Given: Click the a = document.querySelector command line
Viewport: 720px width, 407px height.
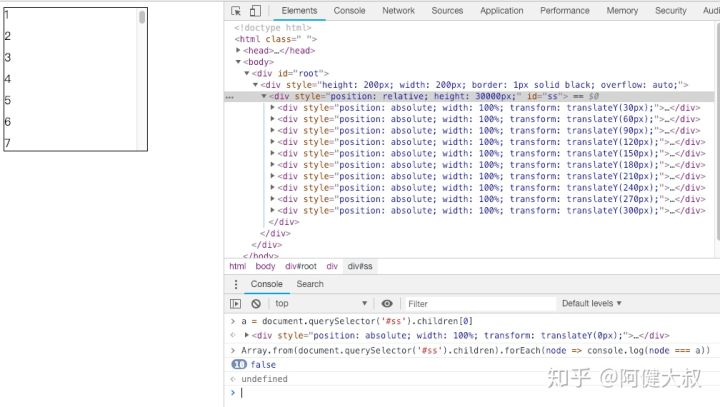Looking at the screenshot, I should 357,321.
